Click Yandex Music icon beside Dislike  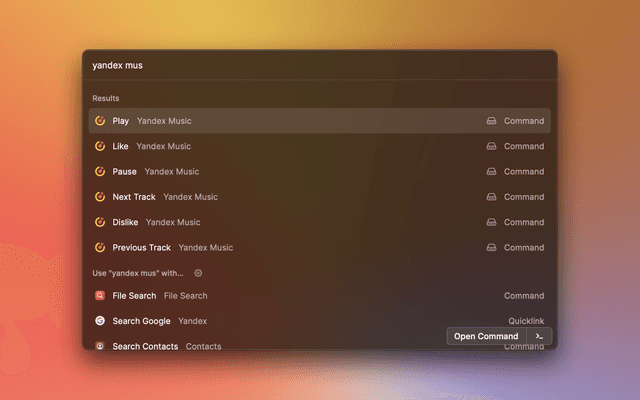tap(100, 222)
